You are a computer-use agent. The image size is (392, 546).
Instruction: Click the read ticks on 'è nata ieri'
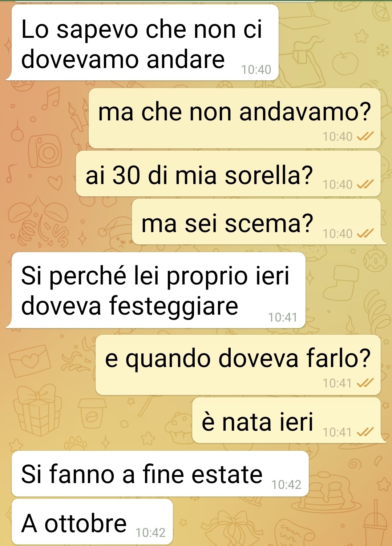(365, 432)
